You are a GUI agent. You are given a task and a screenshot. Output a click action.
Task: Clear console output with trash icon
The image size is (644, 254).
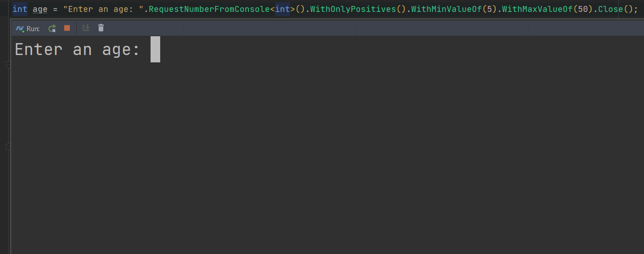coord(101,28)
